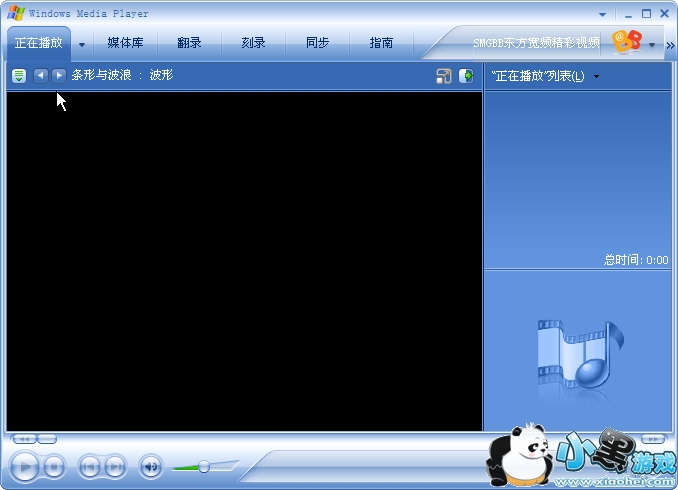
Task: Click the 总时间: 0:00 label
Action: click(x=636, y=260)
